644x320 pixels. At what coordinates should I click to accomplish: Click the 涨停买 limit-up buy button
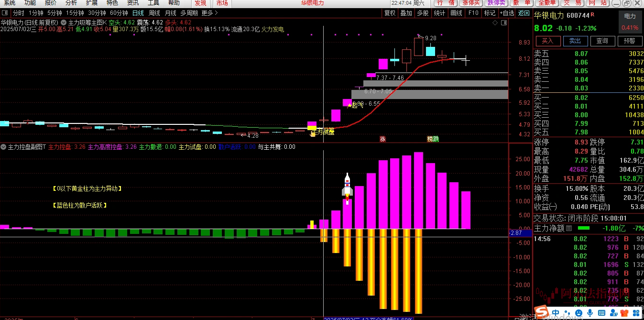(471, 3)
